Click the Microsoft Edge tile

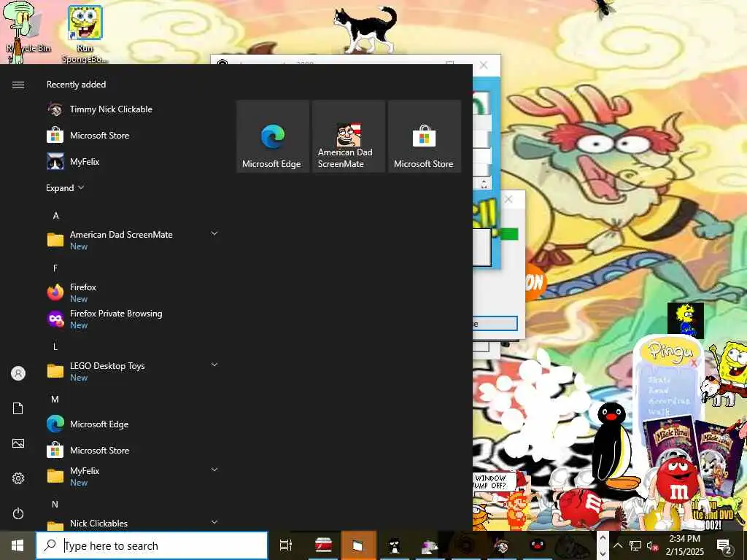point(273,136)
